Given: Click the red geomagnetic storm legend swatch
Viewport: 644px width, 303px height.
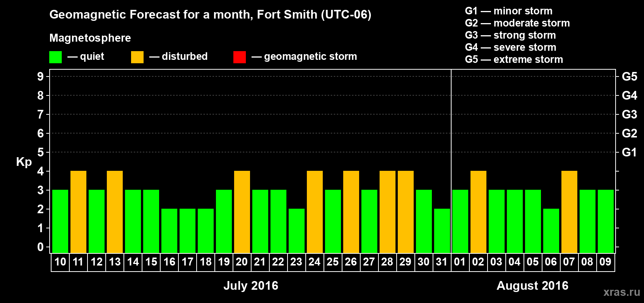Looking at the screenshot, I should tap(239, 57).
